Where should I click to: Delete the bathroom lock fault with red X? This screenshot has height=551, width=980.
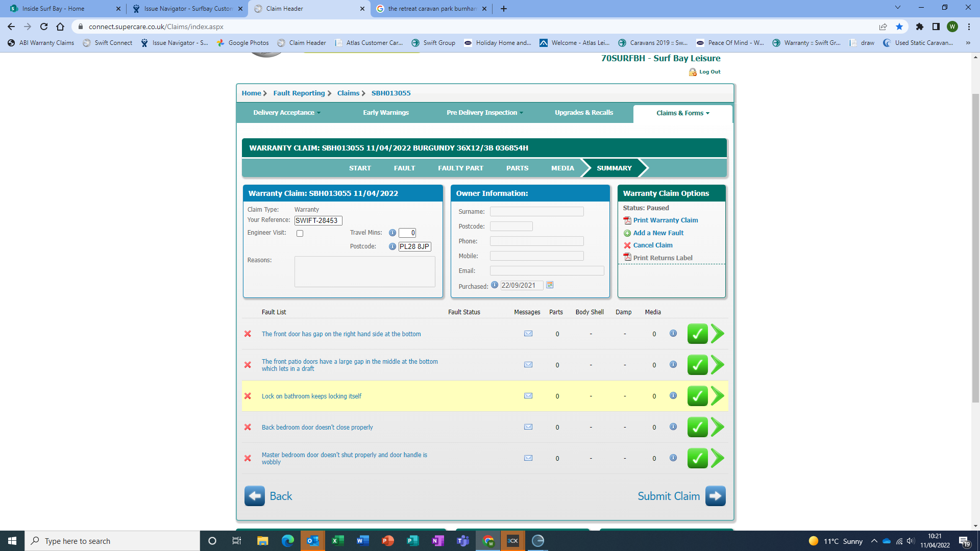click(x=248, y=396)
